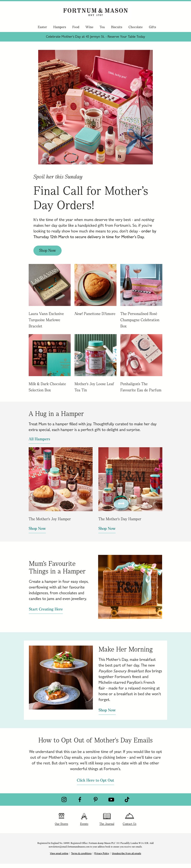Open the Pinterest social icon
This screenshot has width=191, height=868.
[96, 799]
